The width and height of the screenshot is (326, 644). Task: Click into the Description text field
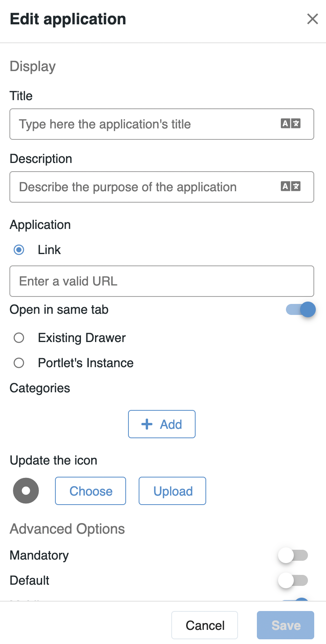(x=145, y=187)
